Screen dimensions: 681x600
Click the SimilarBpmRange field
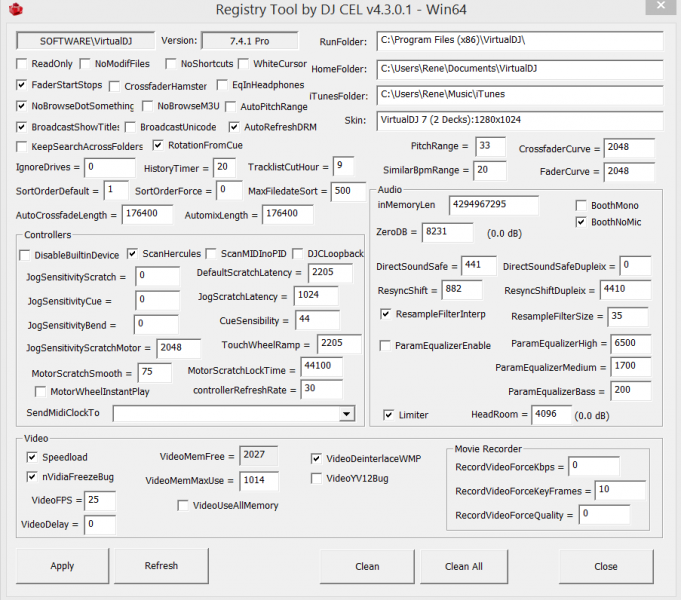pyautogui.click(x=490, y=170)
